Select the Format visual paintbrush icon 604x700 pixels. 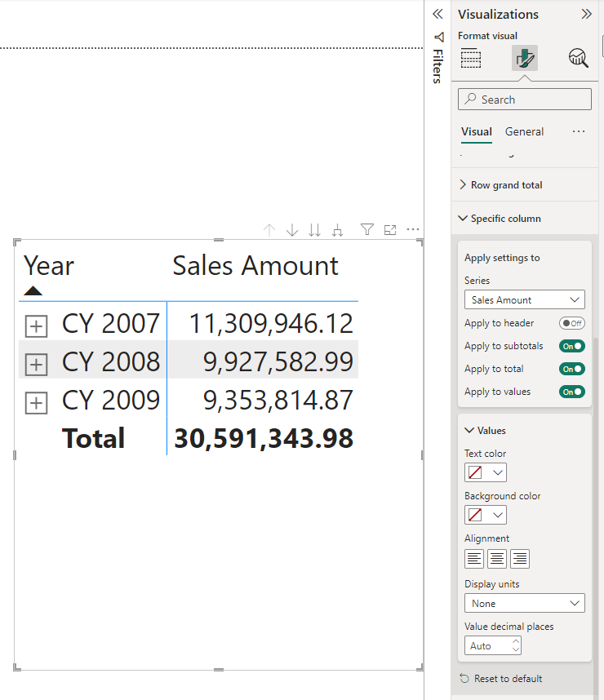(x=524, y=58)
